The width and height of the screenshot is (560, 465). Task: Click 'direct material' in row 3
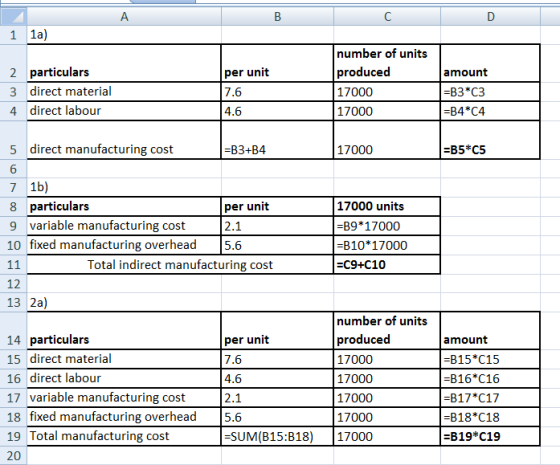click(x=124, y=92)
